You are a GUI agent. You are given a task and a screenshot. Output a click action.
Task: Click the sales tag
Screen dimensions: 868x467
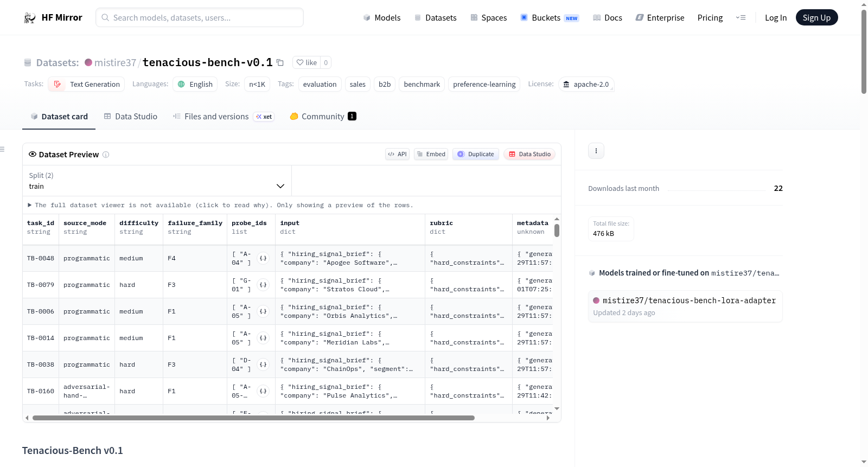[358, 84]
